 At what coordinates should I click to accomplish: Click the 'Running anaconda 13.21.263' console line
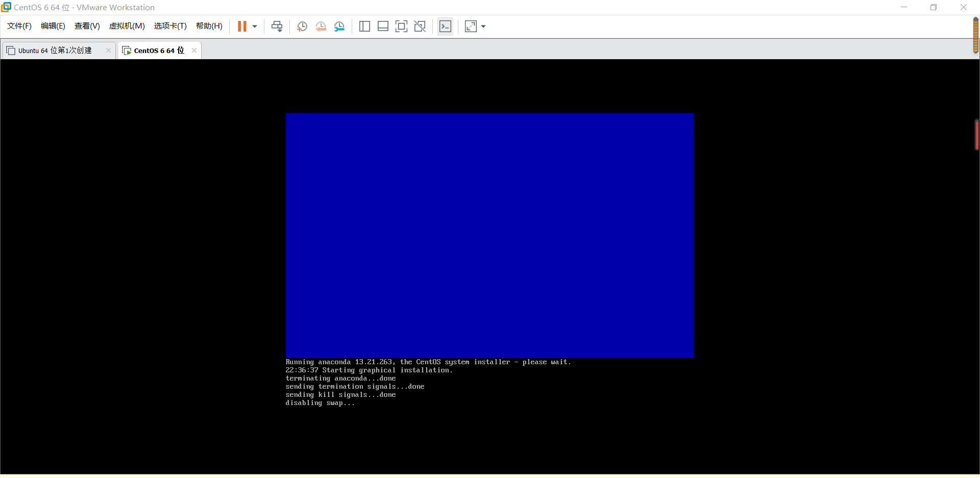point(428,362)
